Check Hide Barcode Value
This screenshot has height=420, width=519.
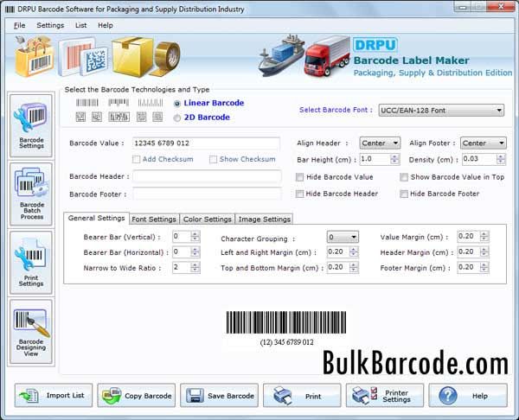(x=299, y=177)
